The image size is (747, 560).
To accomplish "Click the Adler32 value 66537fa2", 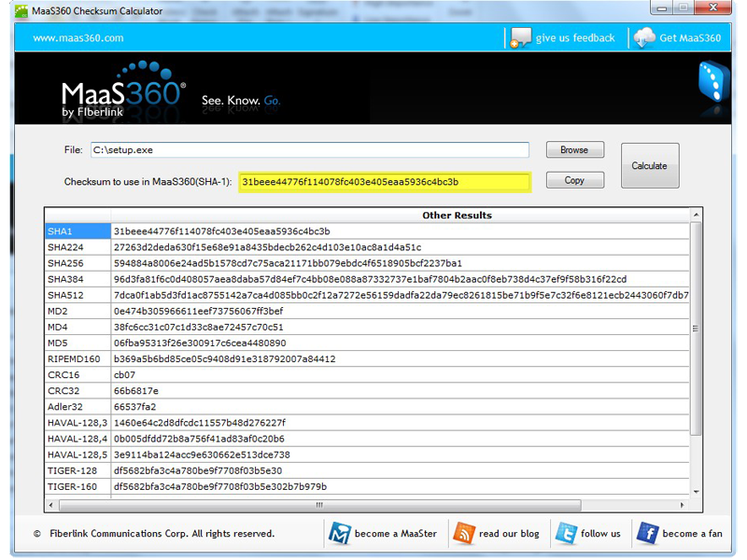I will point(134,407).
